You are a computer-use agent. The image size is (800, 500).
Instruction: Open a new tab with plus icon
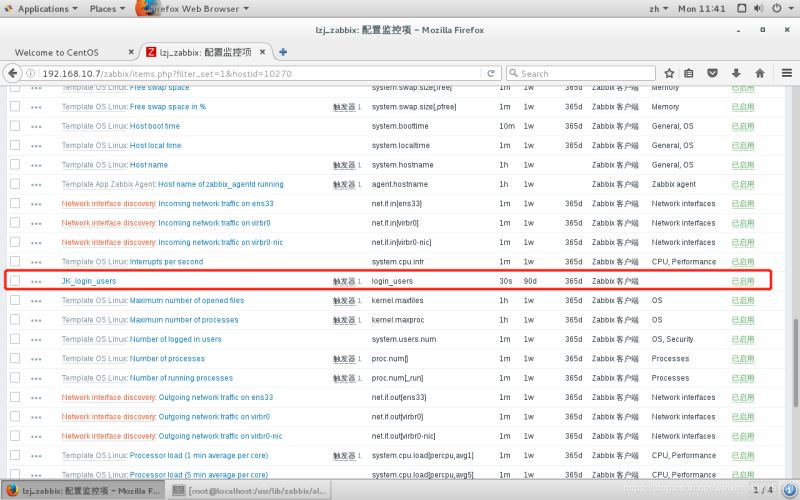pyautogui.click(x=283, y=52)
